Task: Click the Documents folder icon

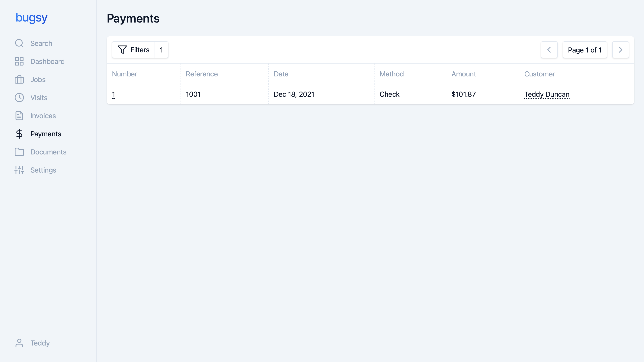Action: [x=19, y=152]
